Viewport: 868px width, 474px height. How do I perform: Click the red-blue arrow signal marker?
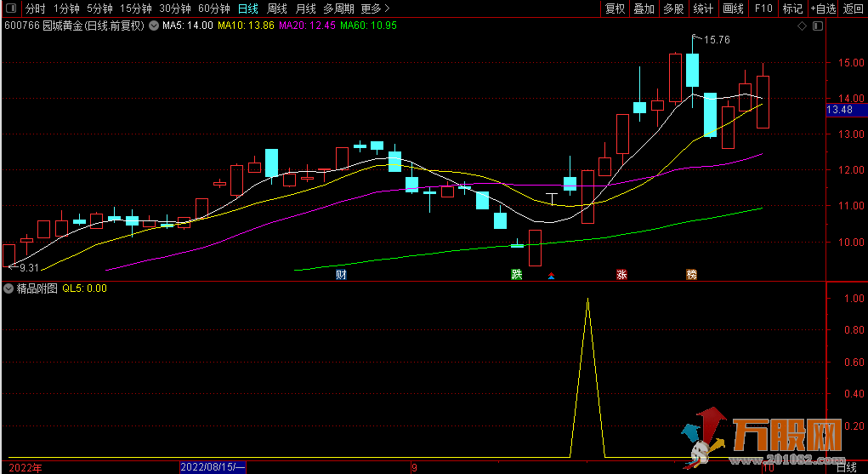tap(552, 276)
